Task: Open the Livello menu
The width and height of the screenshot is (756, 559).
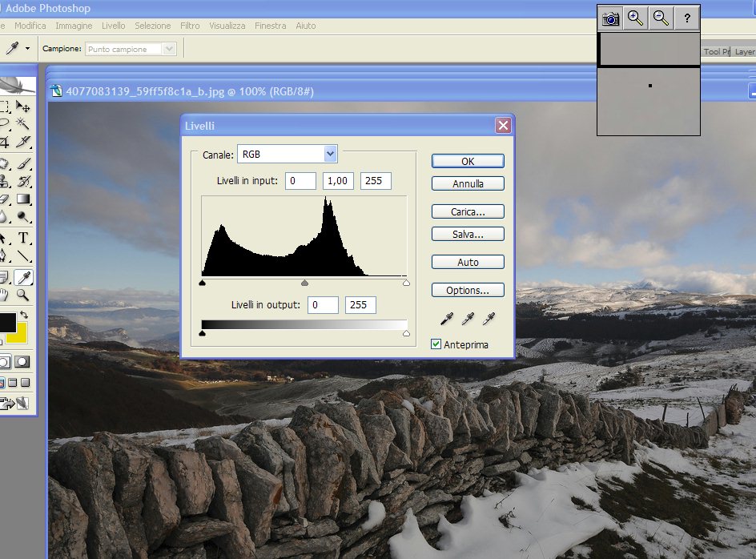Action: pos(113,26)
